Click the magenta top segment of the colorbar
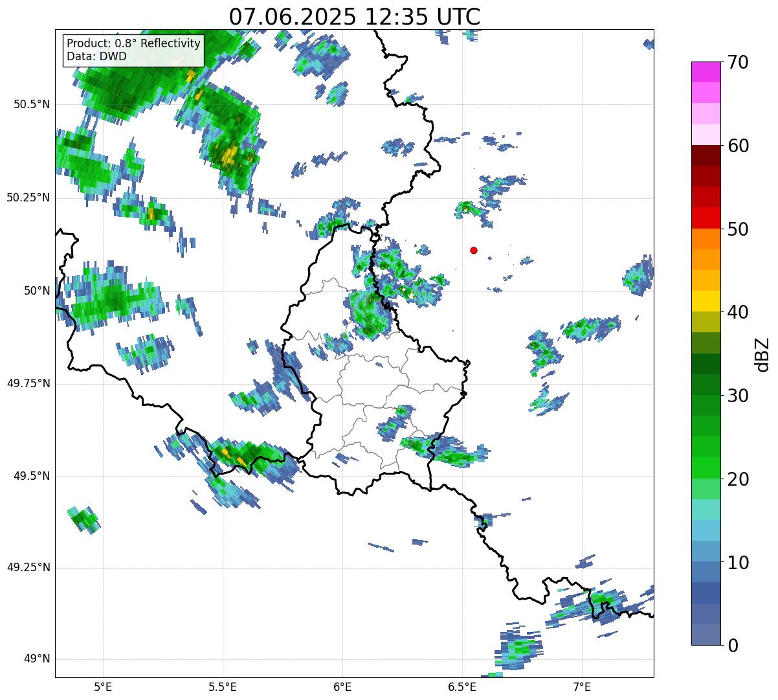778x700 pixels. pyautogui.click(x=706, y=72)
